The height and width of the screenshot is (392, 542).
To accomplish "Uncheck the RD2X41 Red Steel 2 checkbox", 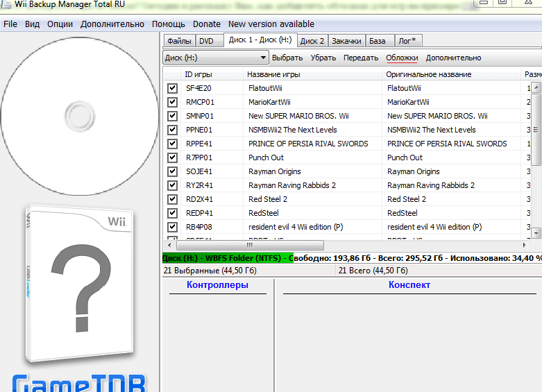I will [172, 199].
